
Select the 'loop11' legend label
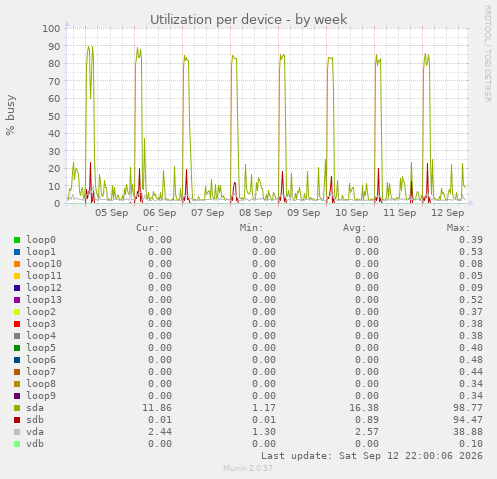pyautogui.click(x=44, y=276)
